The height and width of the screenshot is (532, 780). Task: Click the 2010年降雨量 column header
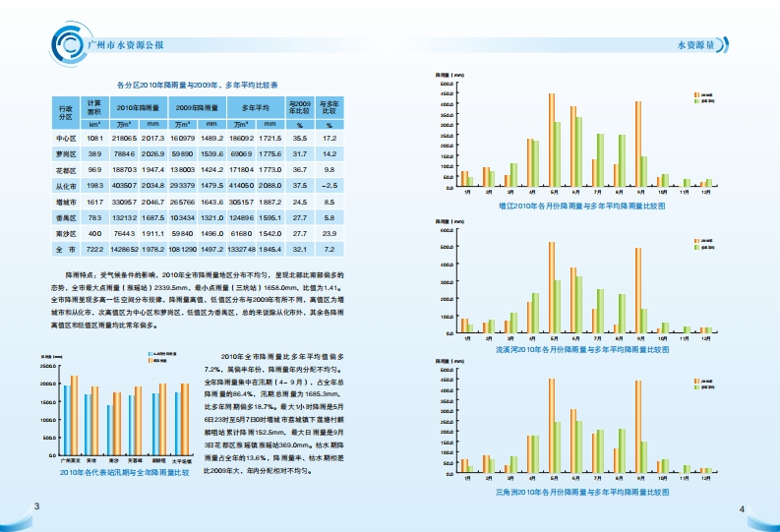[x=140, y=105]
